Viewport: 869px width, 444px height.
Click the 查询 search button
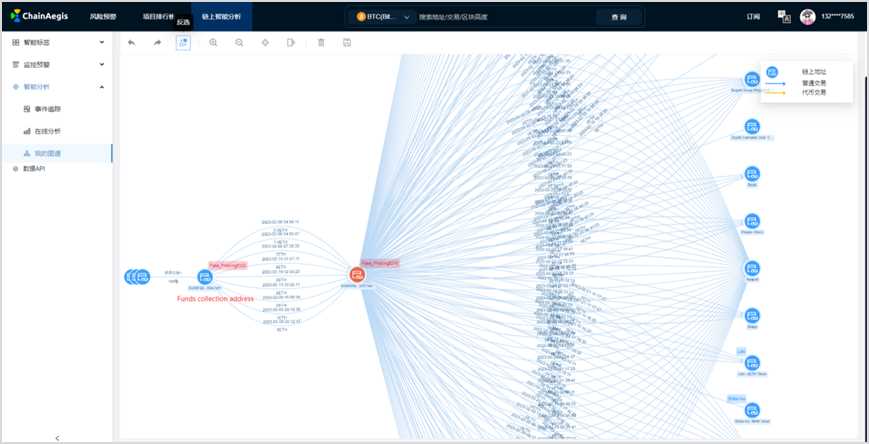(618, 17)
